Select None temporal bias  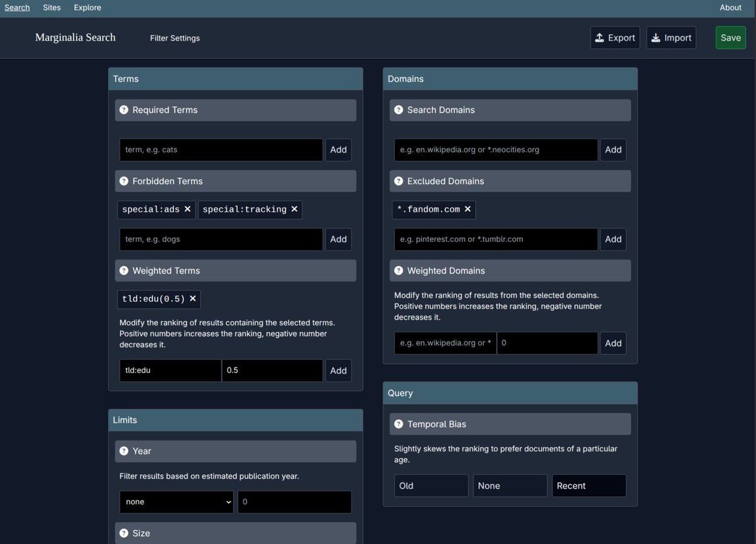click(x=510, y=486)
